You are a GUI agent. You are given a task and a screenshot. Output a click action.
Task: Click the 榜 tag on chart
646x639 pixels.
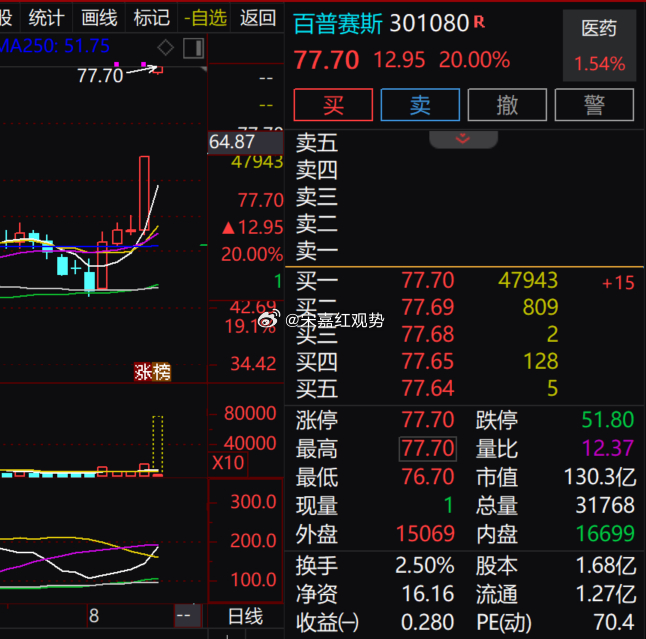click(x=162, y=372)
